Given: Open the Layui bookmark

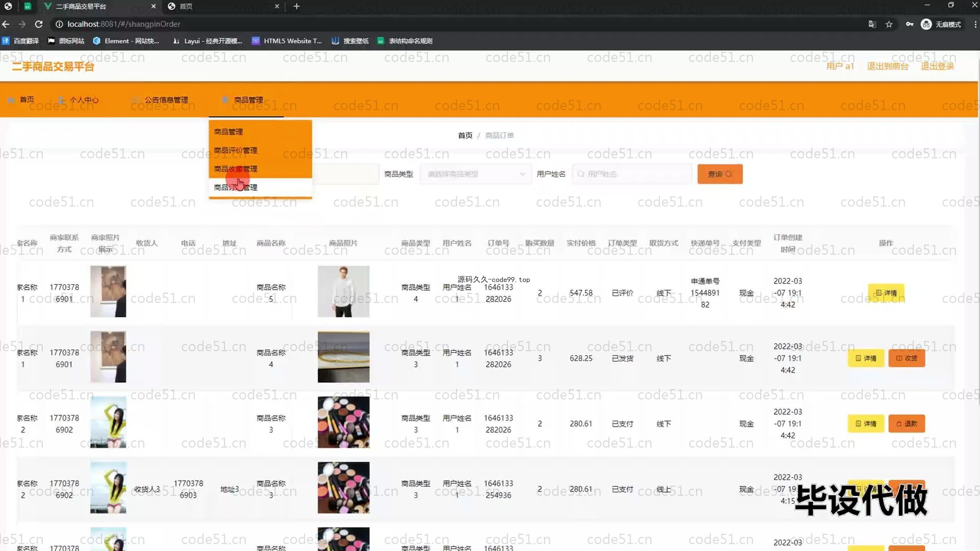Looking at the screenshot, I should (x=207, y=41).
